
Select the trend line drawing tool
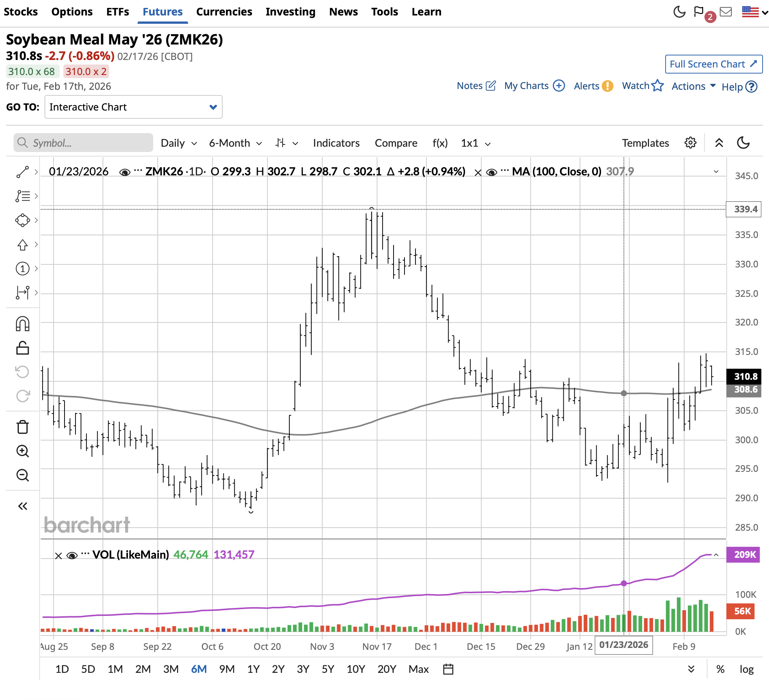23,172
